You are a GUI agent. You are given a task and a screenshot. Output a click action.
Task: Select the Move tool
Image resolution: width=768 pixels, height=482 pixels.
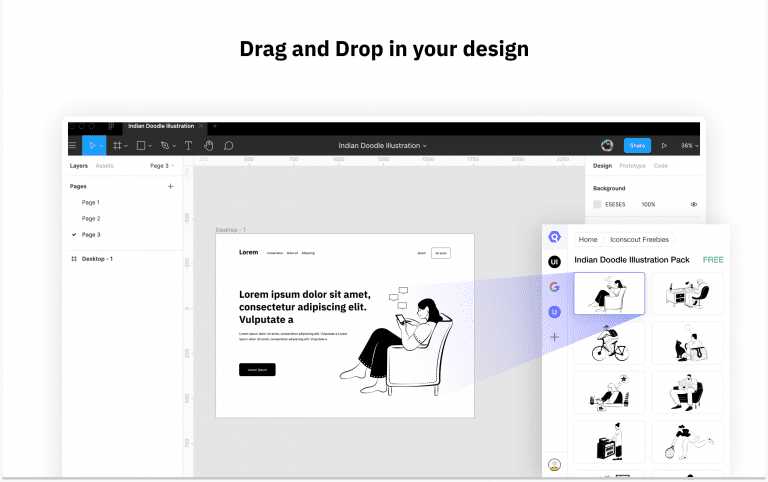(x=92, y=145)
